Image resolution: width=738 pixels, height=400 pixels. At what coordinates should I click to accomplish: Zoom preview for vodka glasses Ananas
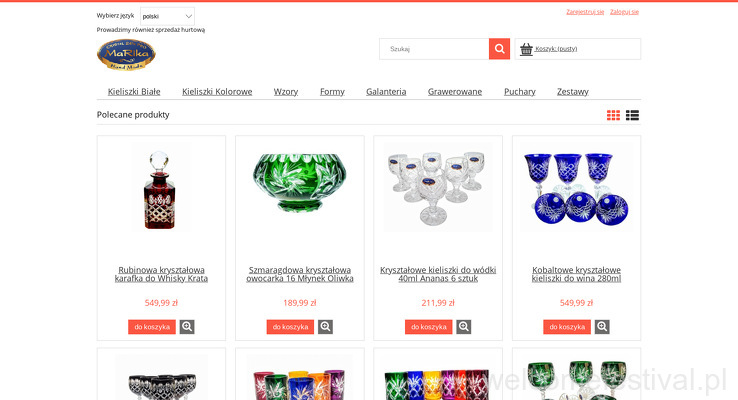click(464, 327)
